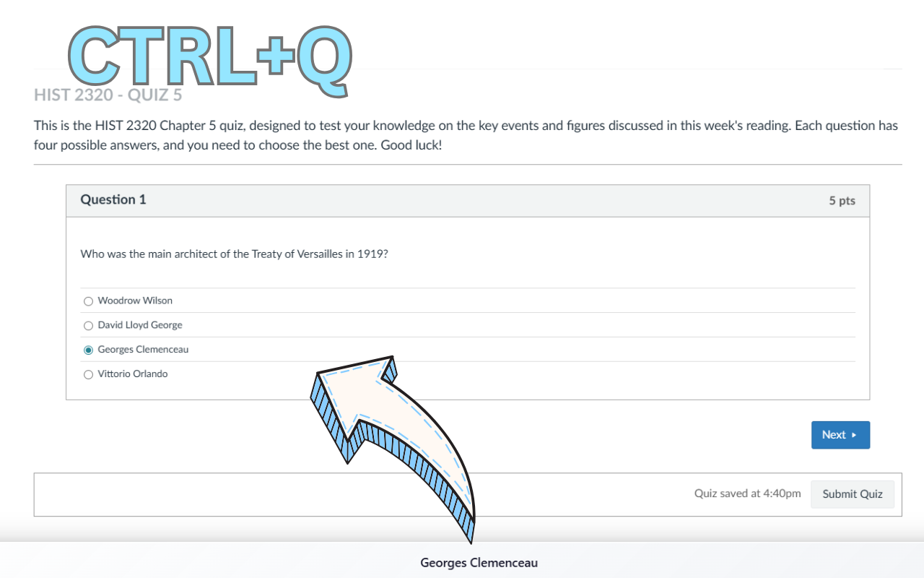Click the Vittorio Orlando answer label
Screen dimensions: 924x578
(x=132, y=374)
